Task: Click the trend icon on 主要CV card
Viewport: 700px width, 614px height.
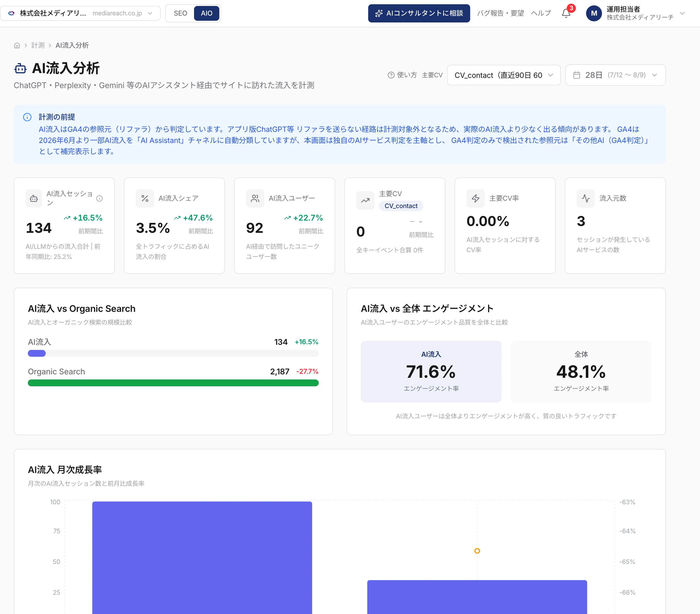Action: (x=365, y=200)
